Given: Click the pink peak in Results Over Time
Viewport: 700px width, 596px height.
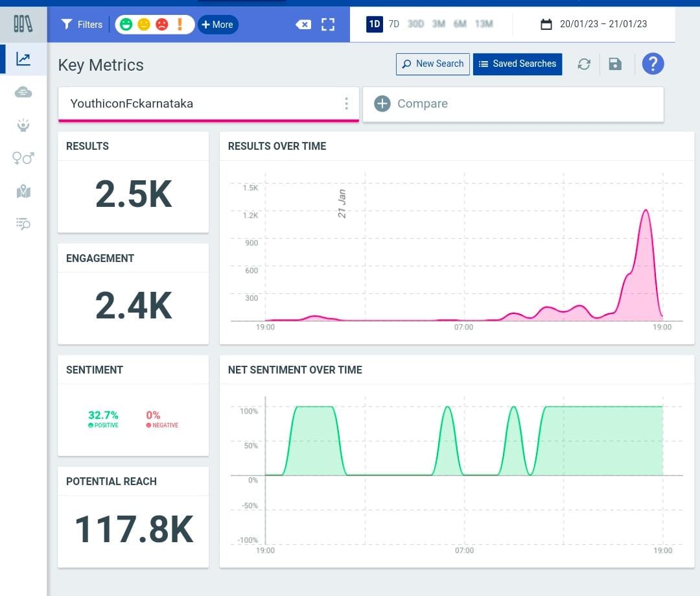Looking at the screenshot, I should coord(646,211).
